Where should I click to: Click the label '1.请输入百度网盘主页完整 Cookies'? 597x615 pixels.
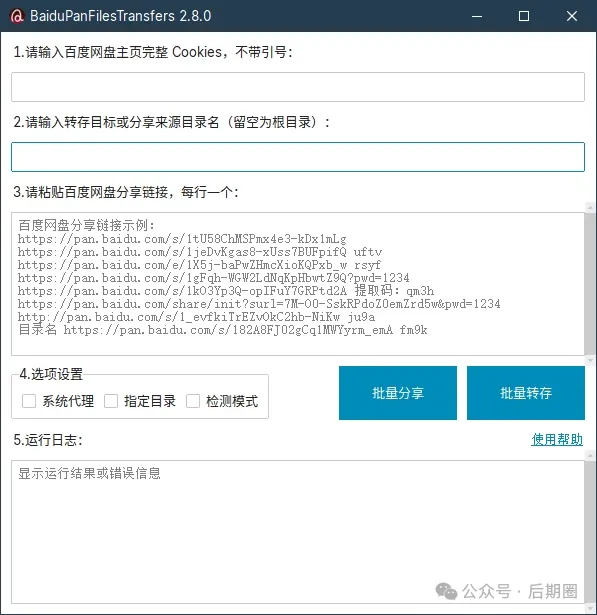coord(118,52)
